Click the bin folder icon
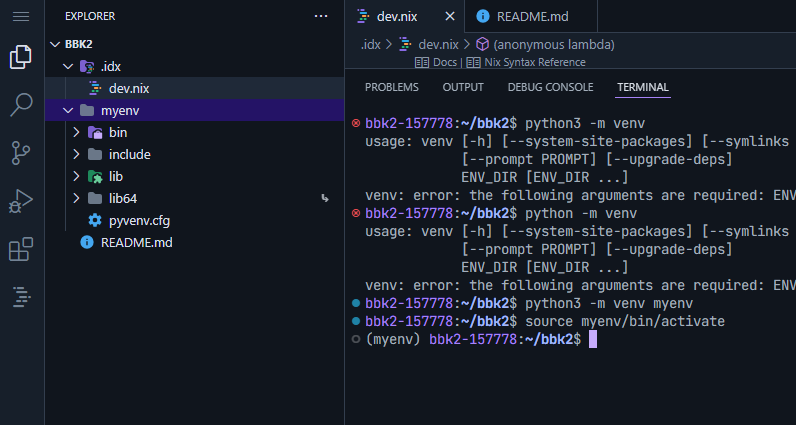 coord(95,133)
